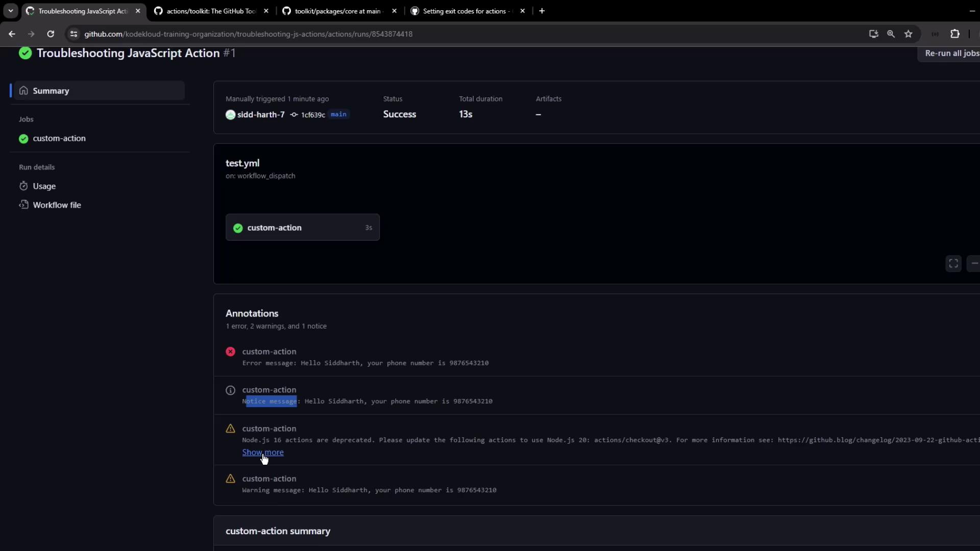Click the zoom magnifier icon in address bar
980x551 pixels.
891,34
